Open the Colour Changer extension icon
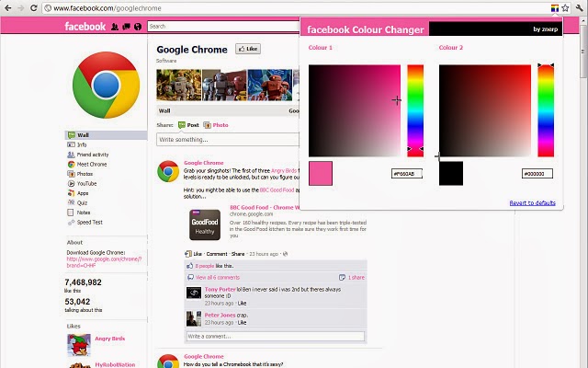The image size is (588, 368). [555, 8]
